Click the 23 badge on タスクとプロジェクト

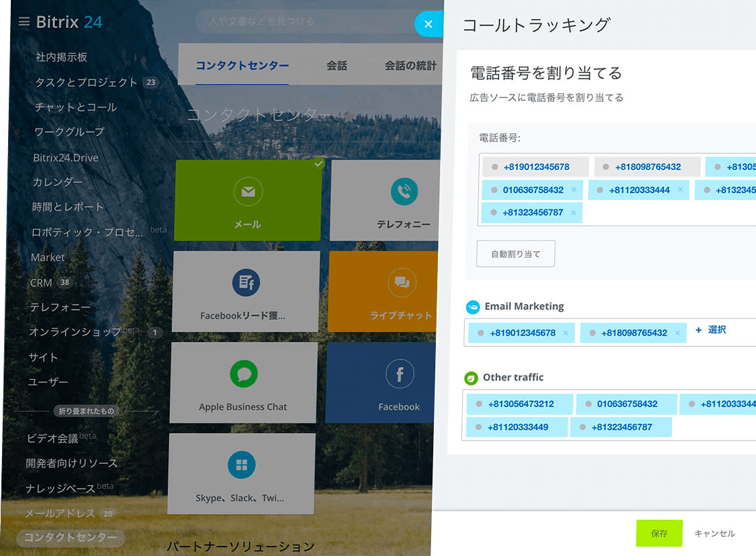pyautogui.click(x=151, y=82)
